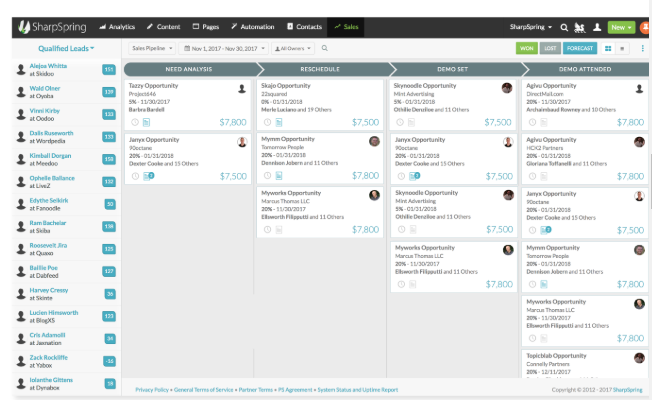This screenshot has height=400, width=652.
Task: Click the notes icon on Mymm Opportunity Reschedule card
Action: click(x=279, y=176)
